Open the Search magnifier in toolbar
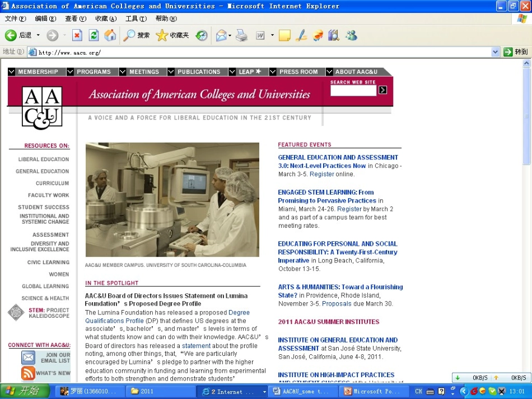Screen dimensions: 532x399 coord(129,35)
